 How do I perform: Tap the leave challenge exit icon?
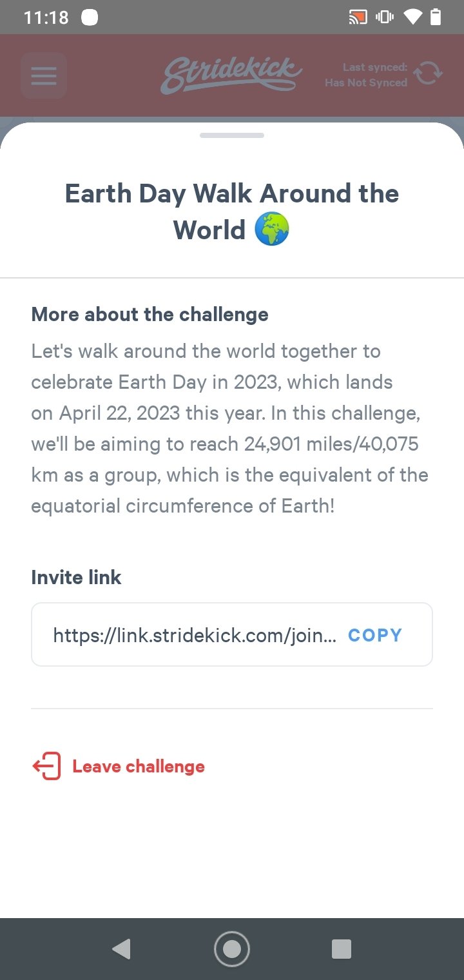tap(46, 767)
